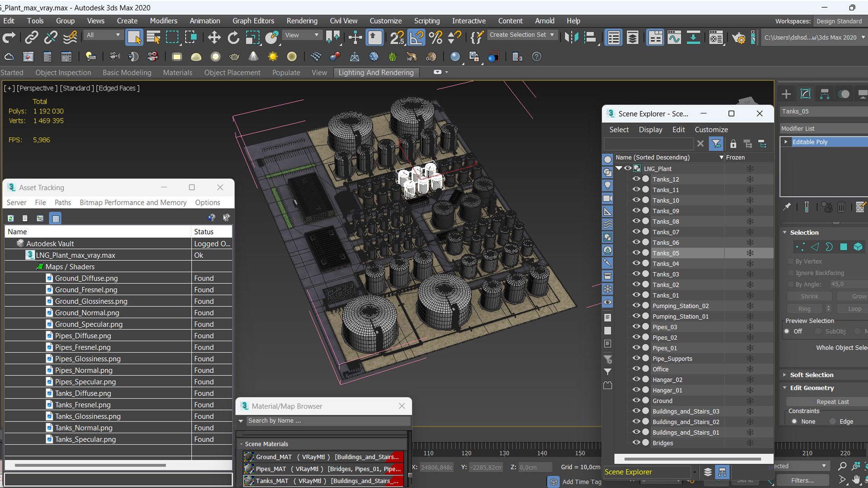The height and width of the screenshot is (488, 868).
Task: Open Scene Explorer Display menu
Action: coord(650,130)
